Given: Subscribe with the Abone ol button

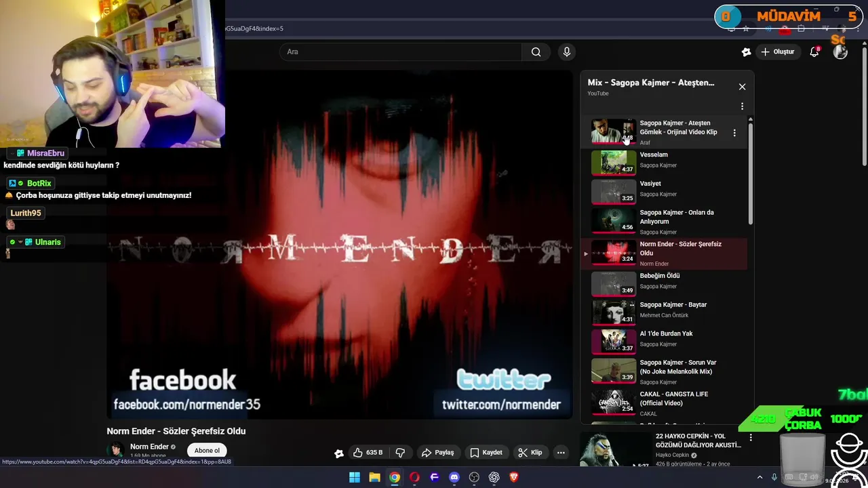Looking at the screenshot, I should (x=207, y=451).
